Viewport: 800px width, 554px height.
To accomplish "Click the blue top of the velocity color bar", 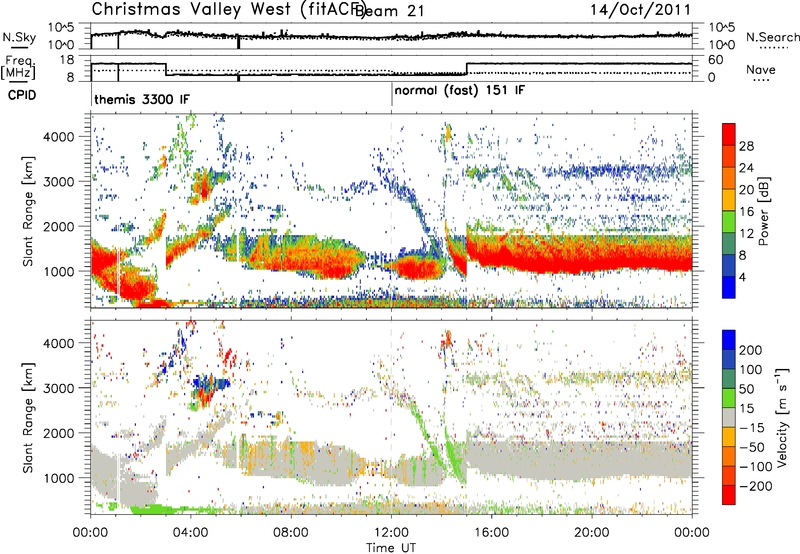I will point(729,340).
